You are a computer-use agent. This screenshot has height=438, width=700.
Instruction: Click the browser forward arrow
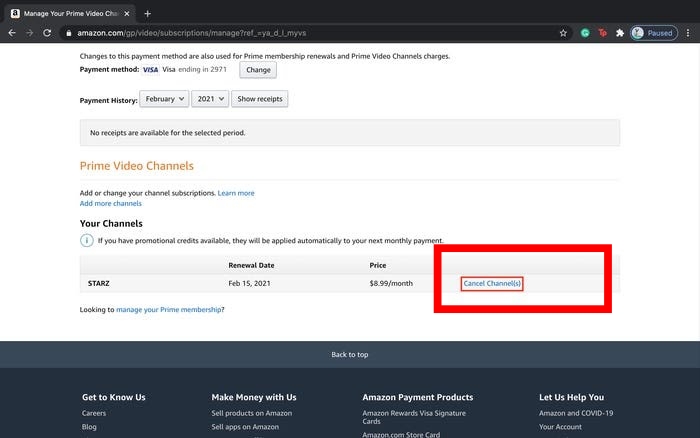coord(29,33)
